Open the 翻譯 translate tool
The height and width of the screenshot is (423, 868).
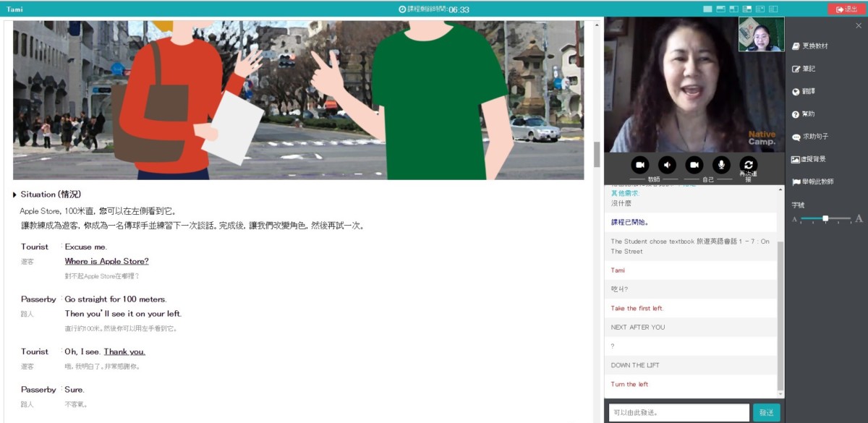coord(804,92)
